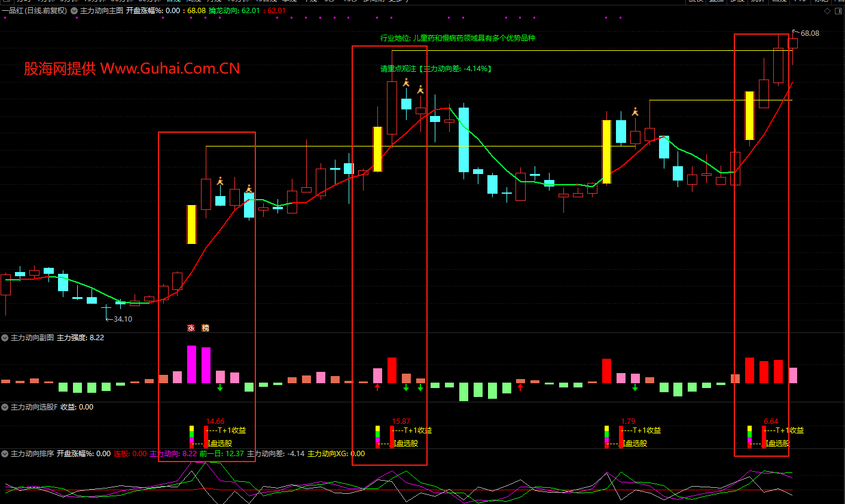Expand the 主力动向主图 indicator dropdown
This screenshot has width=845, height=504.
point(74,11)
